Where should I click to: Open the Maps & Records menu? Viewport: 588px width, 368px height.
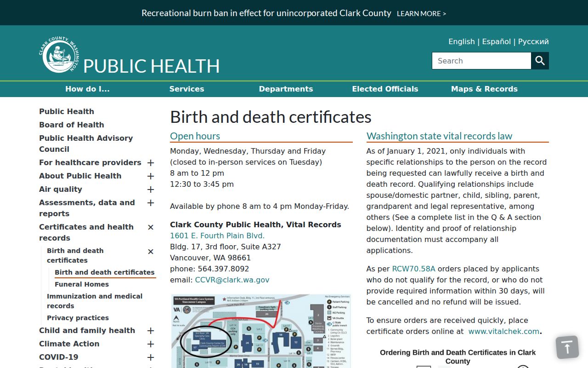[x=484, y=89]
